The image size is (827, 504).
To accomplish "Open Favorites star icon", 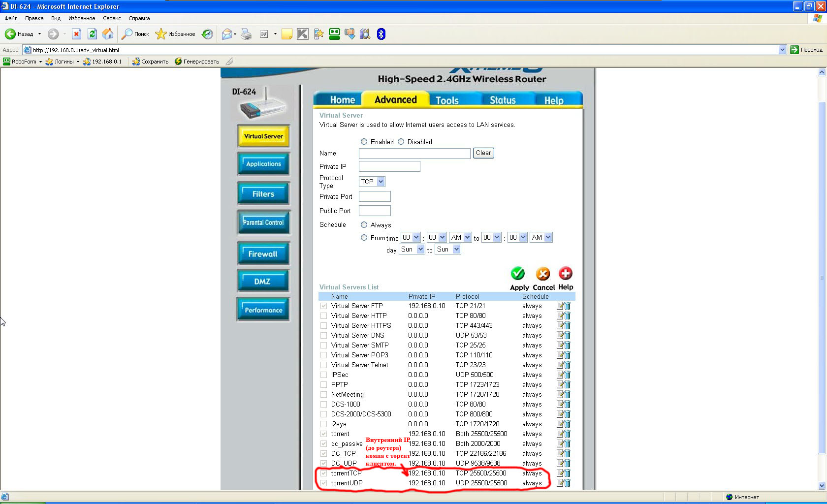I will click(x=161, y=34).
